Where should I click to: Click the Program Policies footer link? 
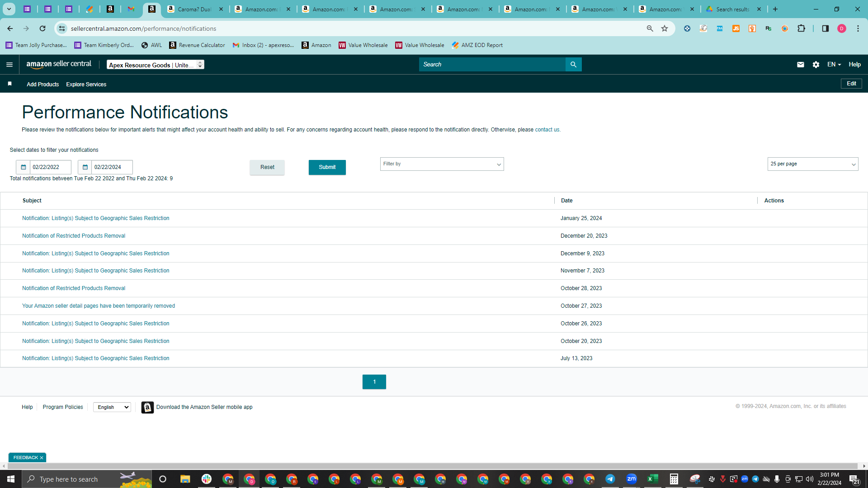(63, 407)
